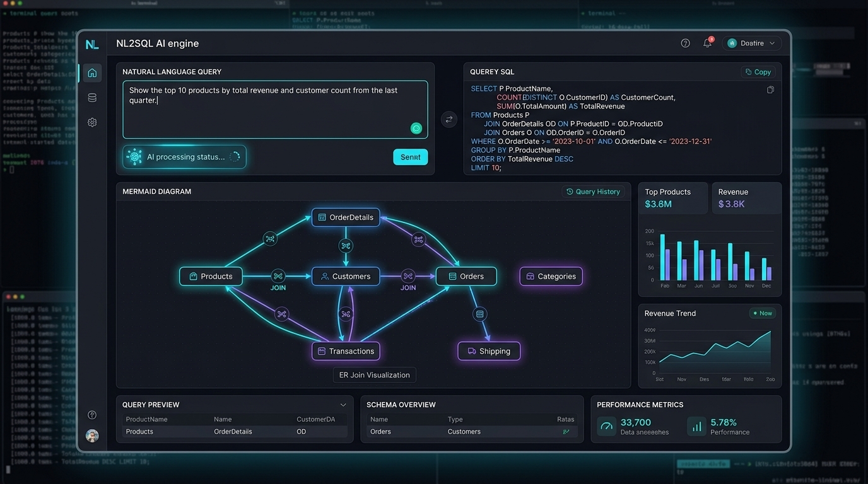Copy the SQL with the Copy button
The height and width of the screenshot is (484, 868).
758,72
